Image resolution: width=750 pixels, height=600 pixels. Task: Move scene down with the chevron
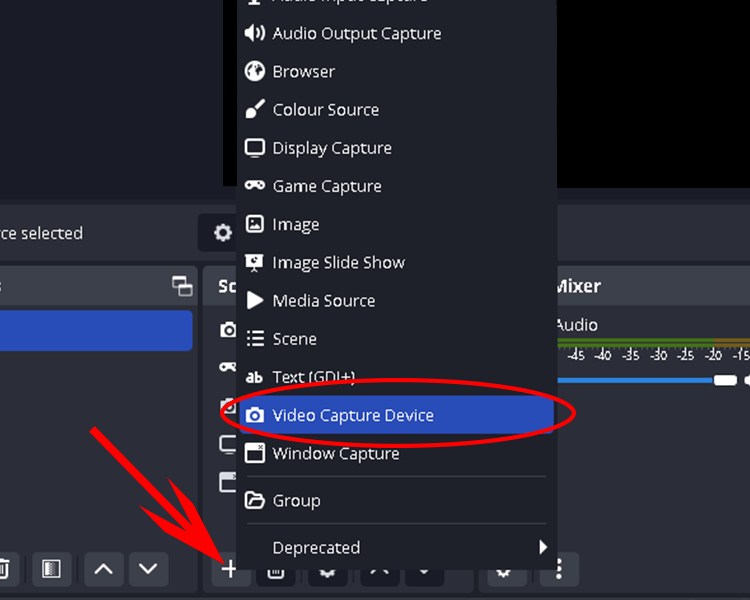pyautogui.click(x=148, y=569)
